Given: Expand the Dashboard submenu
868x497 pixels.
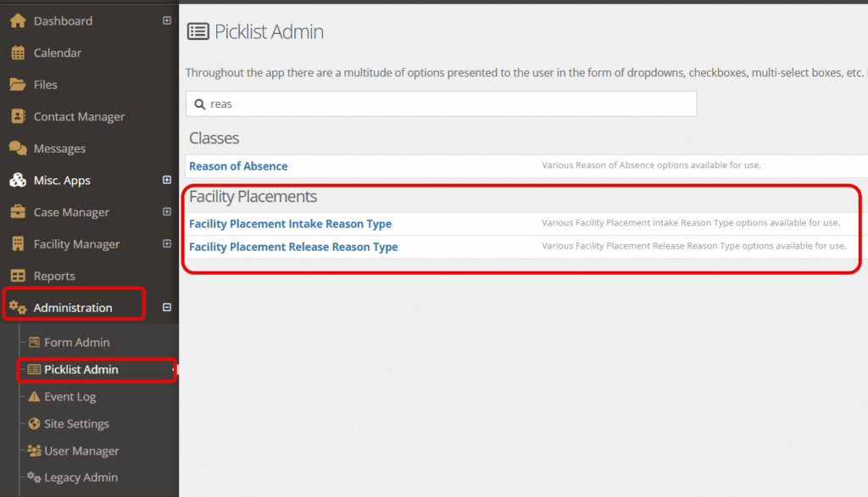Looking at the screenshot, I should pyautogui.click(x=167, y=20).
